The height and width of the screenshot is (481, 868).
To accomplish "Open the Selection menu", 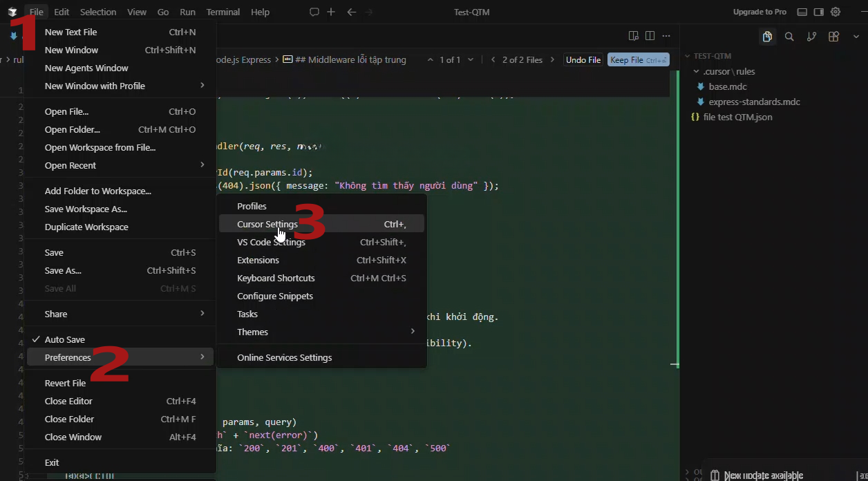I will (98, 12).
